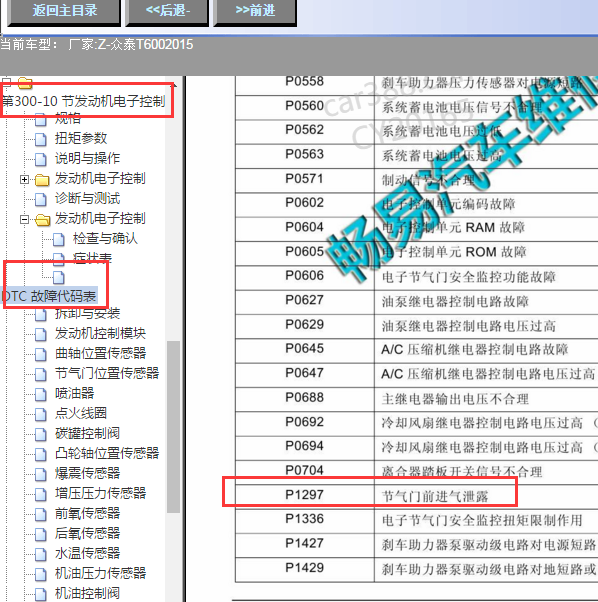Click the page icon beside 扭矩参数

[41, 139]
